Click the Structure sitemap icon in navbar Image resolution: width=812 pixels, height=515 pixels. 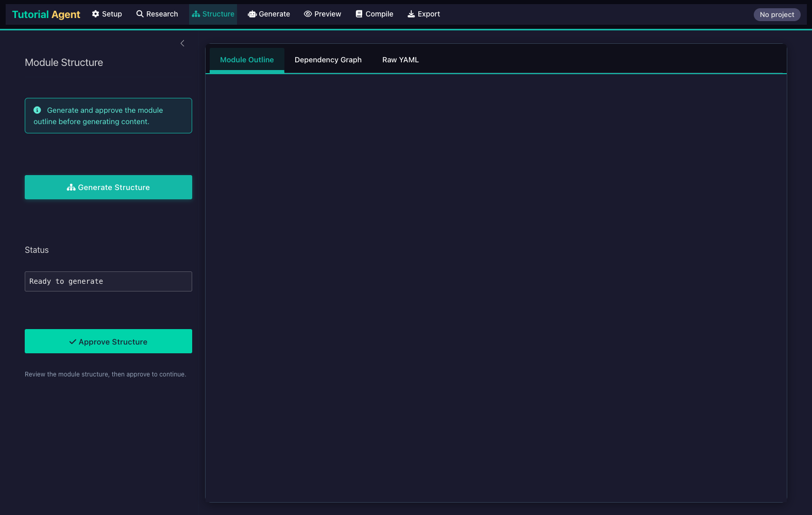pos(196,14)
